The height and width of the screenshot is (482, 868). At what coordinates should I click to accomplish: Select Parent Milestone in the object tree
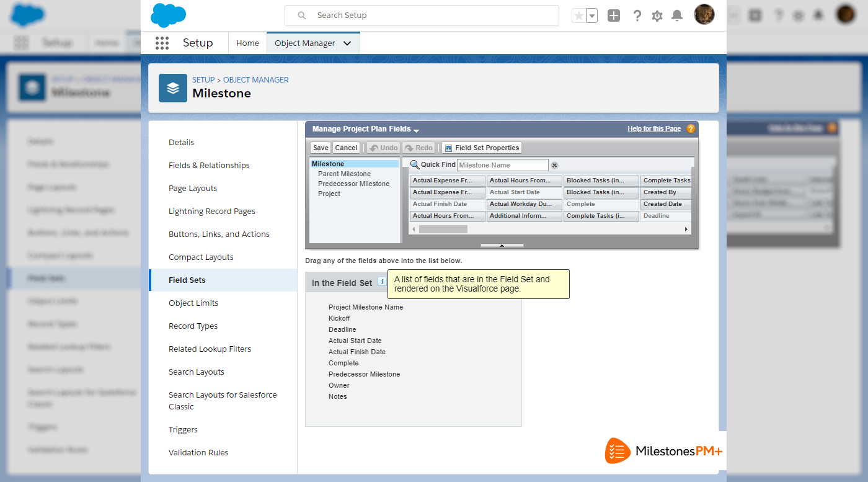(x=344, y=174)
